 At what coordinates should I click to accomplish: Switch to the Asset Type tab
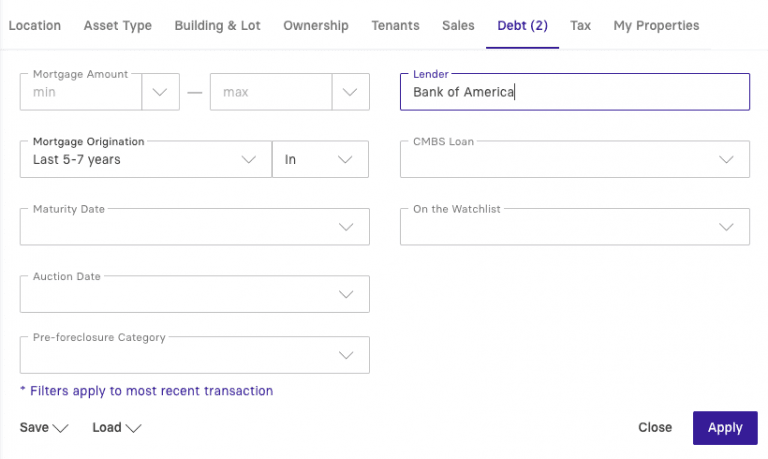click(117, 25)
